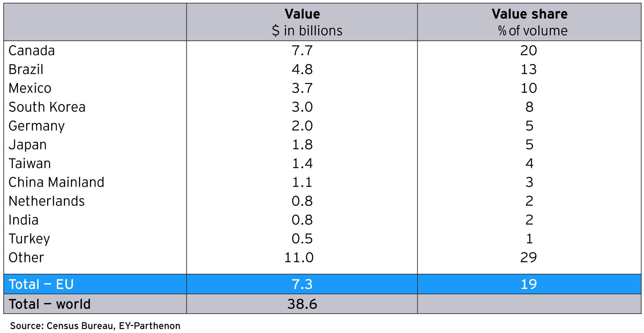The image size is (644, 333).
Task: Select Germany's 2.0 value cell
Action: click(302, 126)
